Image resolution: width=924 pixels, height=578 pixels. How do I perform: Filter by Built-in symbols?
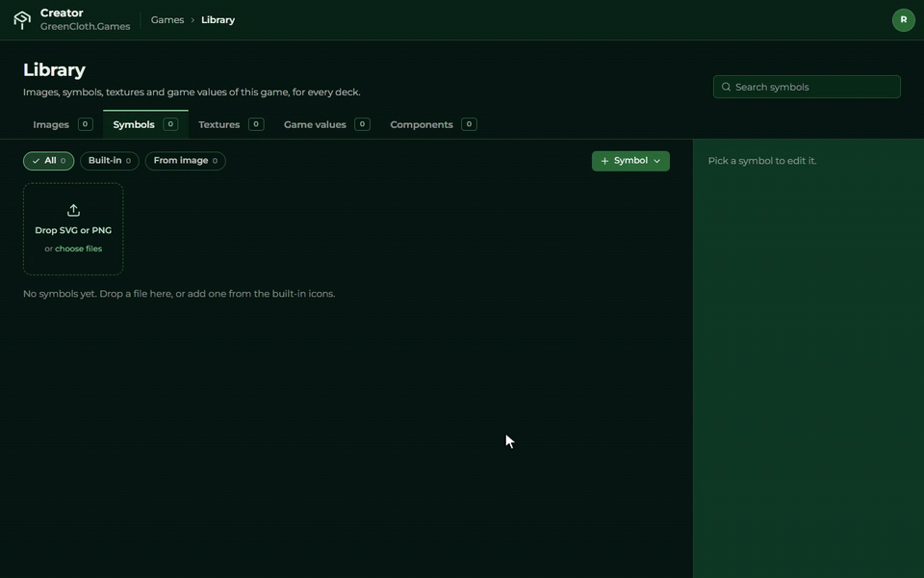110,161
